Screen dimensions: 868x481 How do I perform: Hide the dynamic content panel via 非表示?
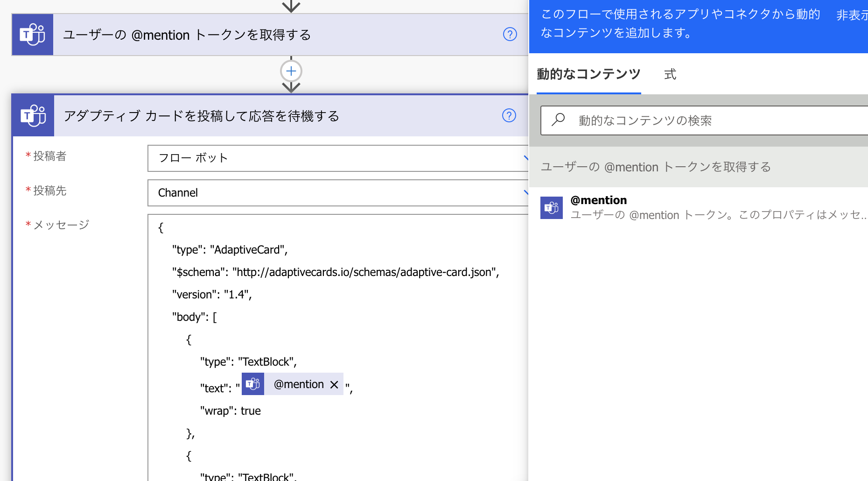852,15
